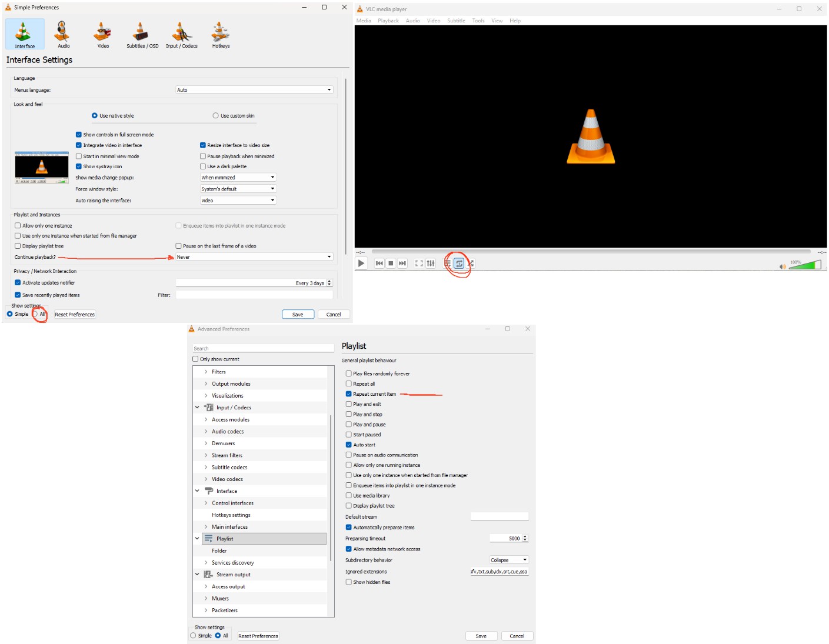829x644 pixels.
Task: Toggle the loop mode button in VLC
Action: click(x=459, y=263)
